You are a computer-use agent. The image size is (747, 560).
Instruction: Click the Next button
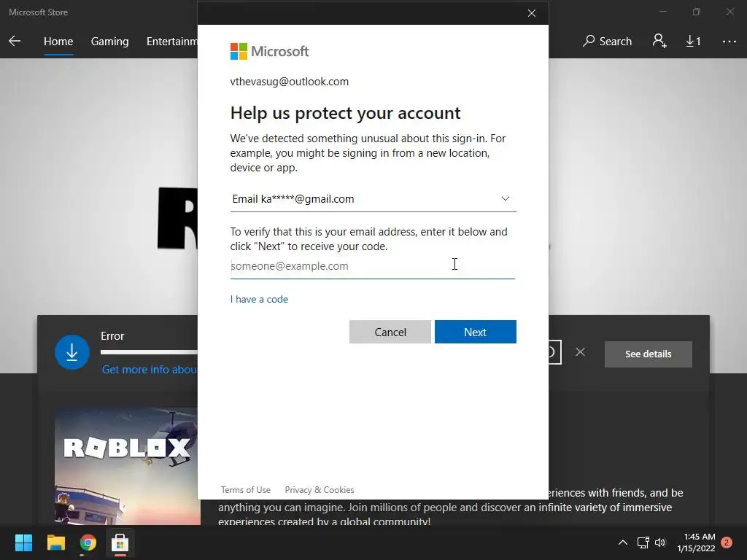pyautogui.click(x=475, y=332)
